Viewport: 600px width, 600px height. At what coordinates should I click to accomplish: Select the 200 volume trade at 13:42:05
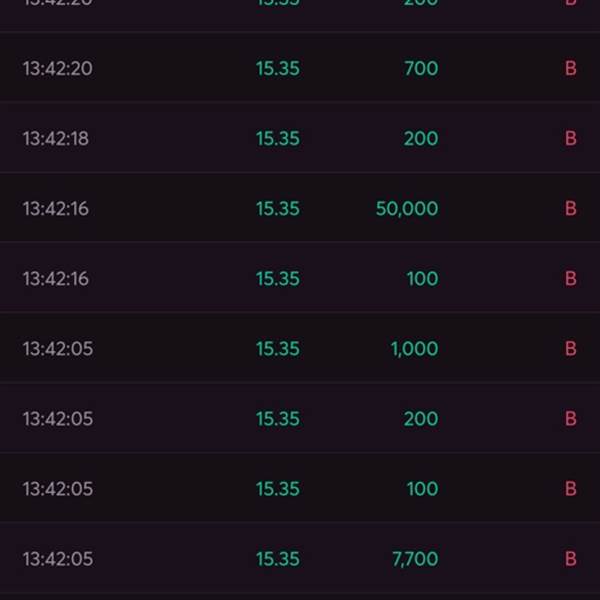pyautogui.click(x=300, y=419)
